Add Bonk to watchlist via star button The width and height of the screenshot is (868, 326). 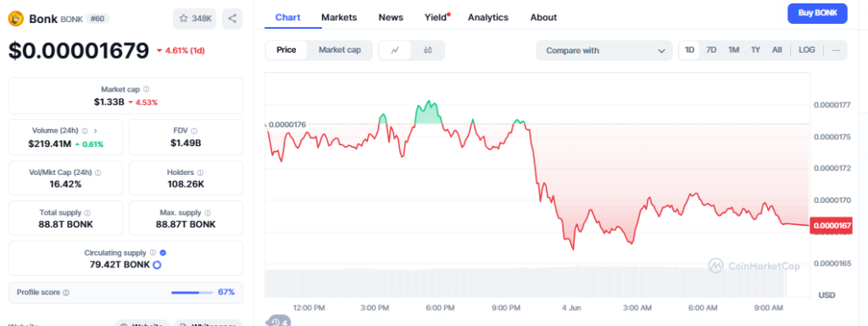pos(195,19)
